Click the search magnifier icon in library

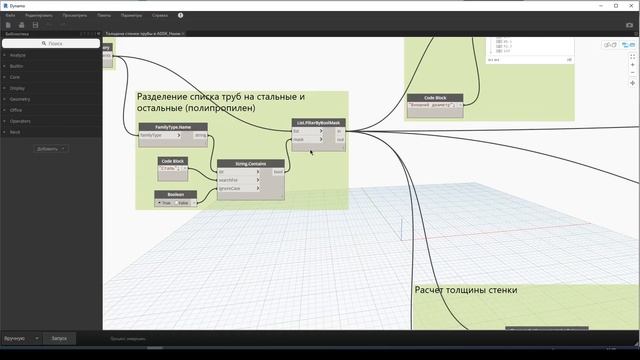(x=44, y=43)
